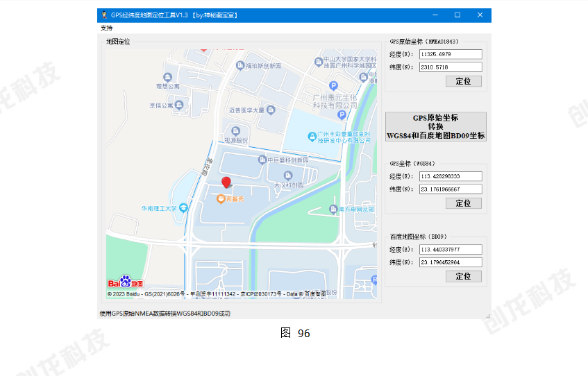Focus the WGS84 经度 field 113.428298333
588x376 pixels.
[x=451, y=176]
